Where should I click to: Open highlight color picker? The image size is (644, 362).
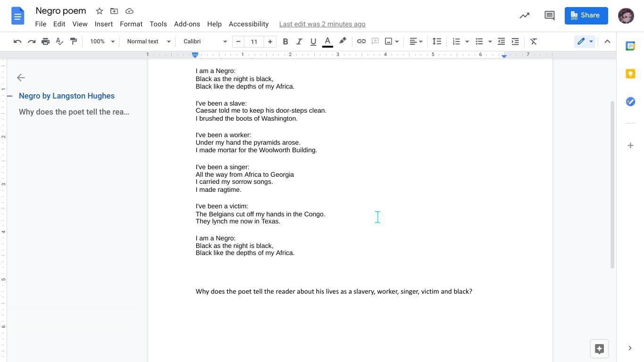(x=343, y=41)
